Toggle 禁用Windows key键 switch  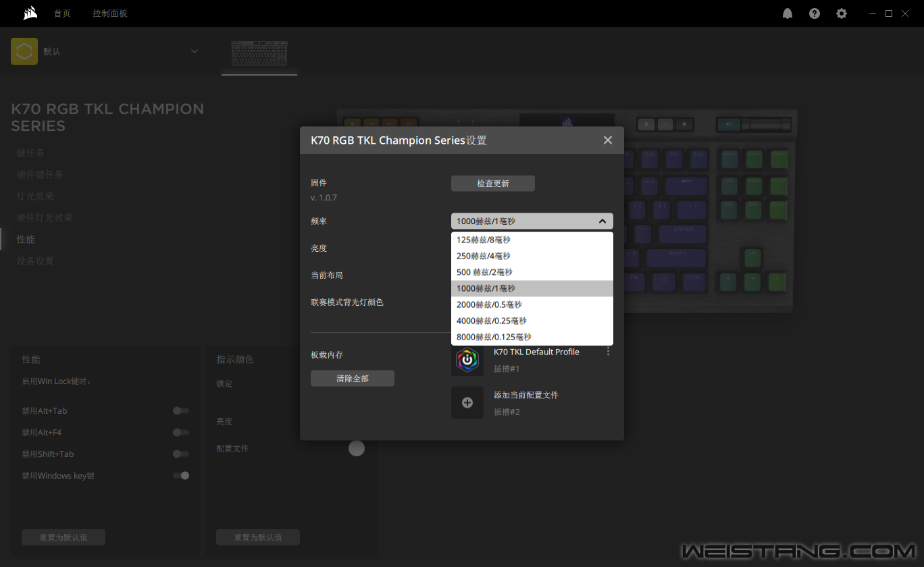coord(181,475)
